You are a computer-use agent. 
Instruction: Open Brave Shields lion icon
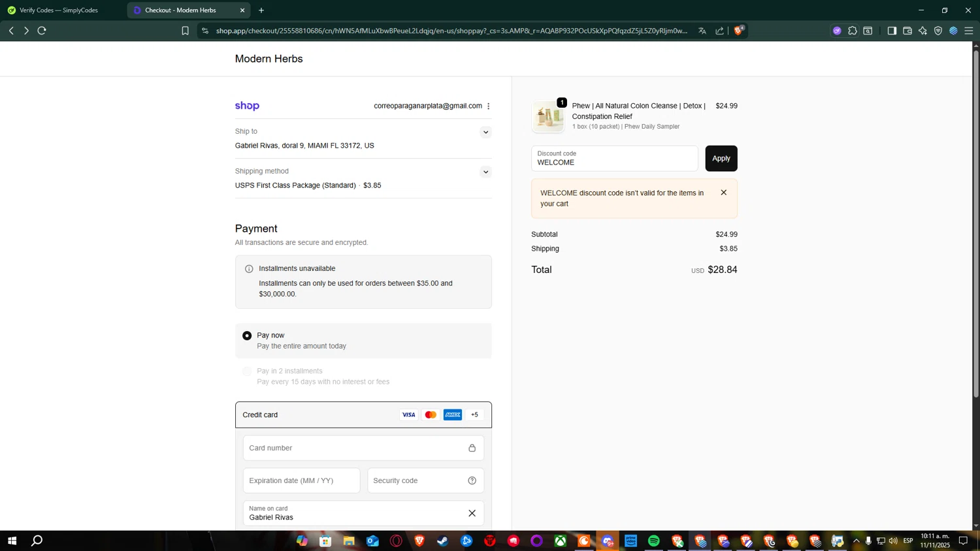[739, 30]
